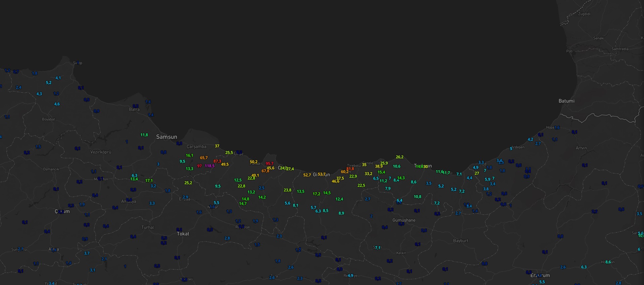This screenshot has height=285, width=644.
Task: Select the 46,6 station value
Action: click(x=335, y=181)
